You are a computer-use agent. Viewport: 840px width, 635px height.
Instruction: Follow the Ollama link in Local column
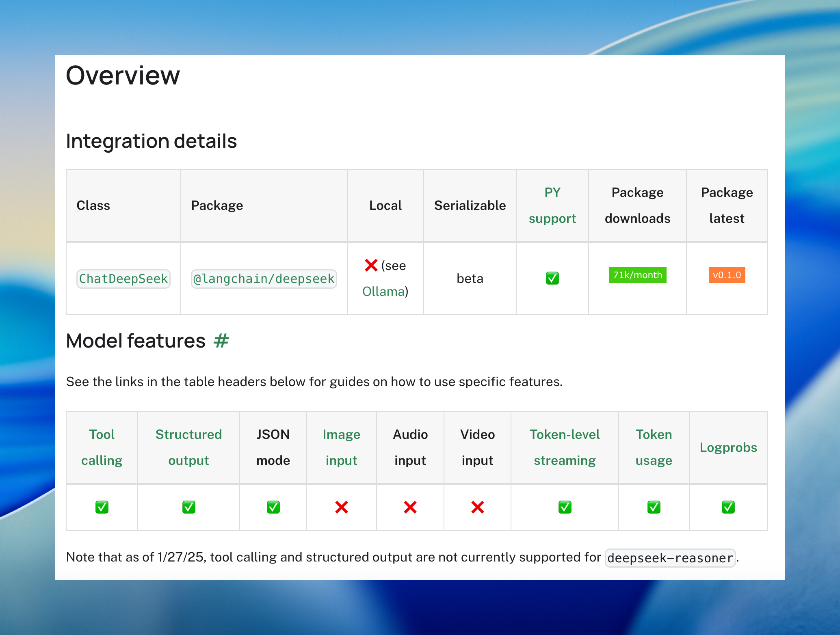pyautogui.click(x=383, y=292)
